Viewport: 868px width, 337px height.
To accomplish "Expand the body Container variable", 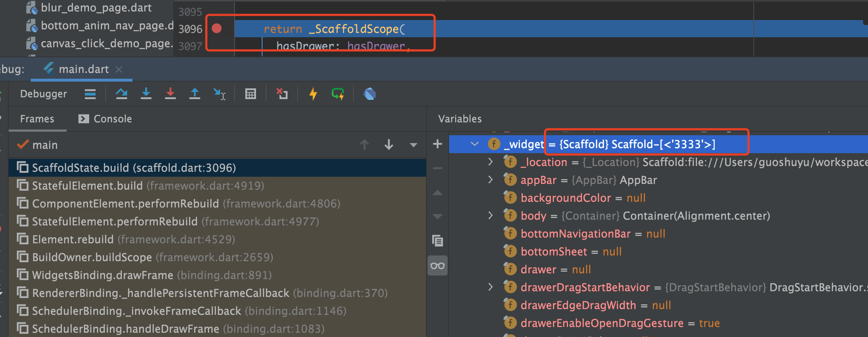I will (490, 216).
